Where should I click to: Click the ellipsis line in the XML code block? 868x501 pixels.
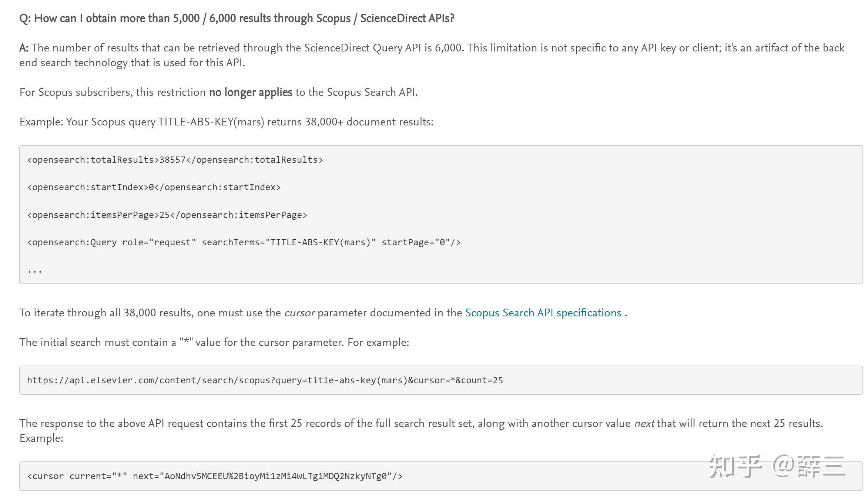coord(35,270)
